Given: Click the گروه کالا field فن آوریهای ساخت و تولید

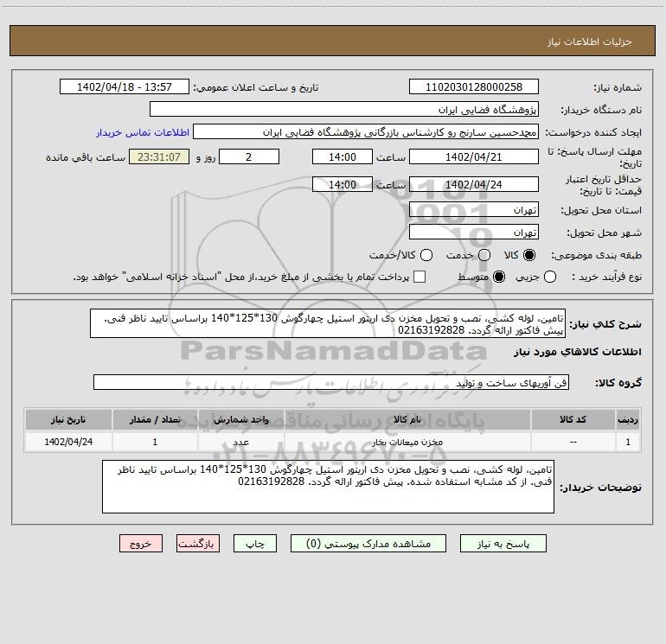Looking at the screenshot, I should 331,382.
